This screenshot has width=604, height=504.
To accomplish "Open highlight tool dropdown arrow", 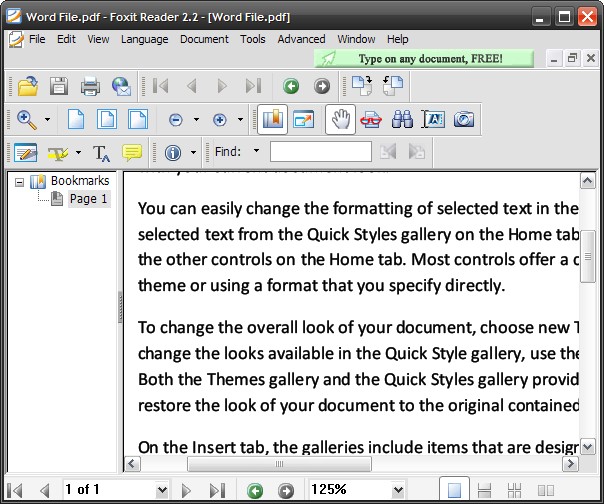I will pyautogui.click(x=78, y=153).
